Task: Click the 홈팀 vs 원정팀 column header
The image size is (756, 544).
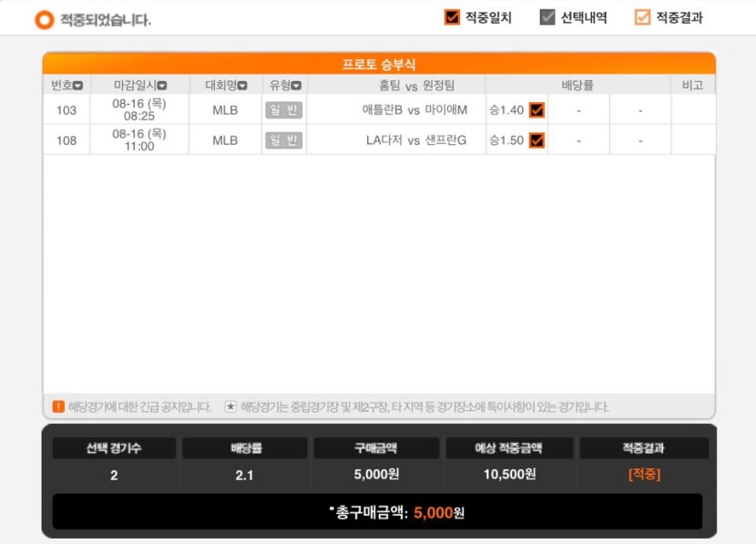Action: coord(416,86)
